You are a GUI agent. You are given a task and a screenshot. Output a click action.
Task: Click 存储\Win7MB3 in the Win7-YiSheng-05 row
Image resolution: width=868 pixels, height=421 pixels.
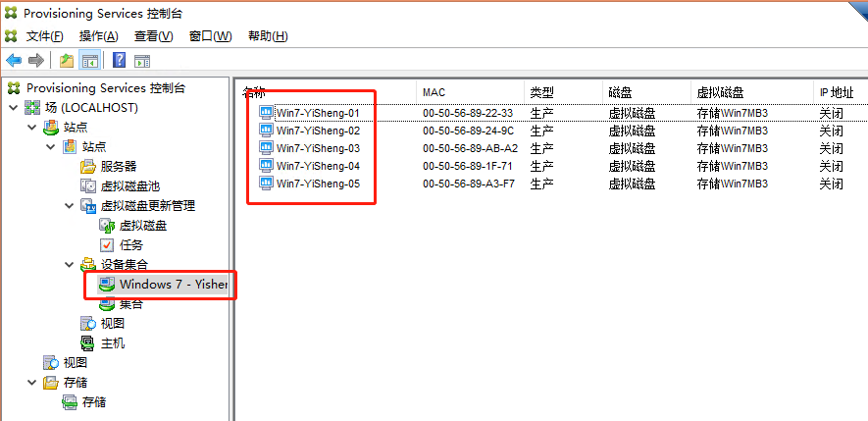coord(733,184)
